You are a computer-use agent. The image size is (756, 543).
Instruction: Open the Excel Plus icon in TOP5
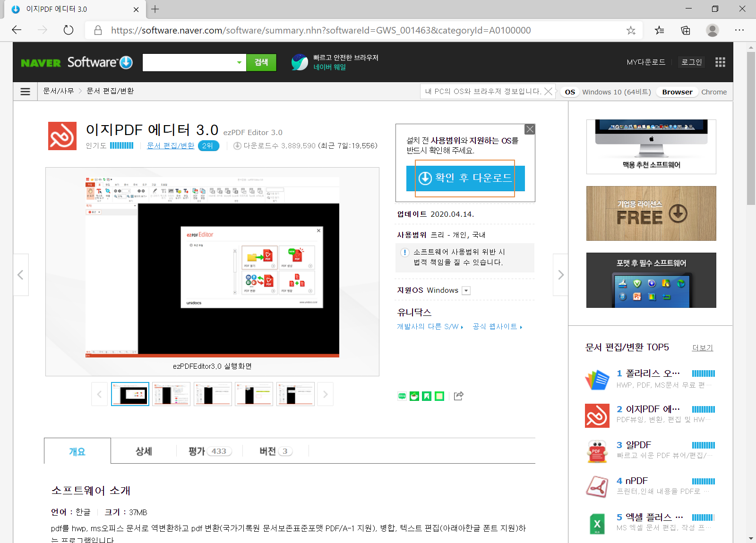click(x=597, y=524)
